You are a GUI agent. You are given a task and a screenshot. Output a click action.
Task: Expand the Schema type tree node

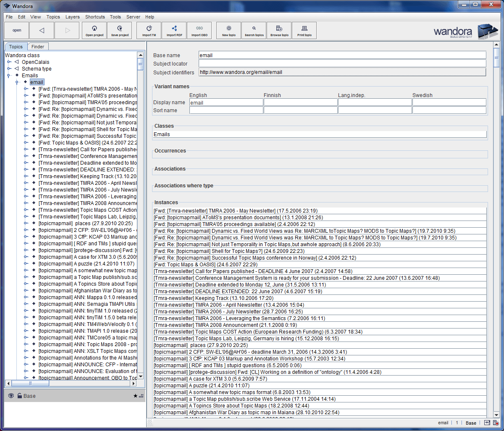coord(8,68)
